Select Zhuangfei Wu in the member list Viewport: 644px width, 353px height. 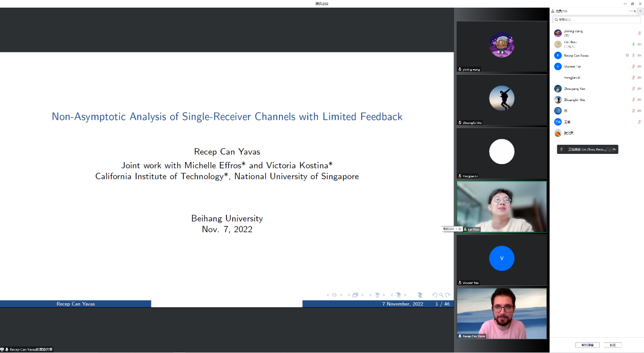(x=574, y=100)
